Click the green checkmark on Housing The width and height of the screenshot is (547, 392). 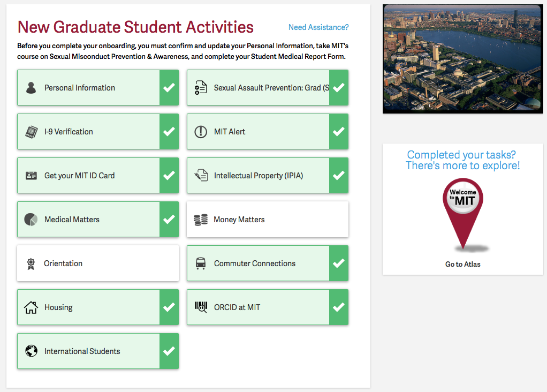point(169,307)
